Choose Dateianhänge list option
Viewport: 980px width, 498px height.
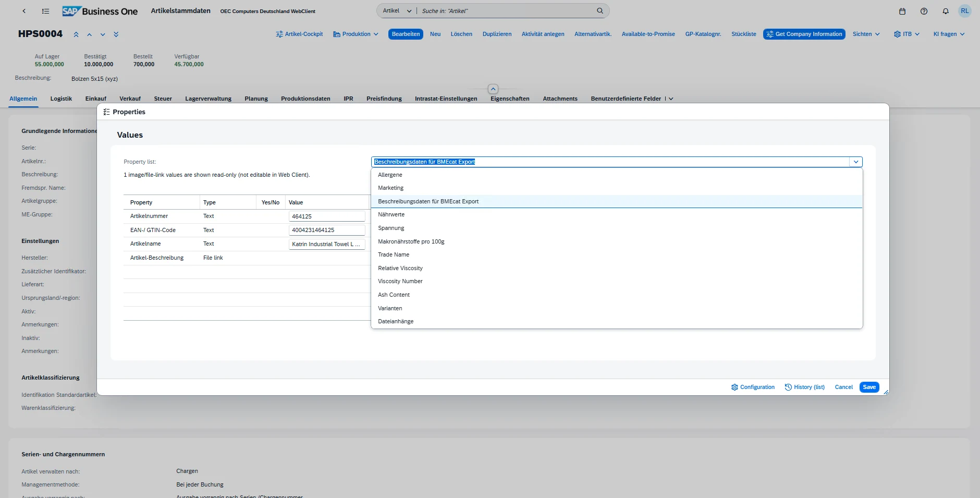tap(617, 321)
